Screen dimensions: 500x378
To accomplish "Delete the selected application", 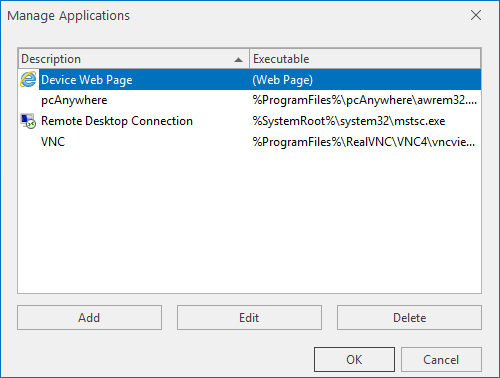I will click(x=409, y=318).
